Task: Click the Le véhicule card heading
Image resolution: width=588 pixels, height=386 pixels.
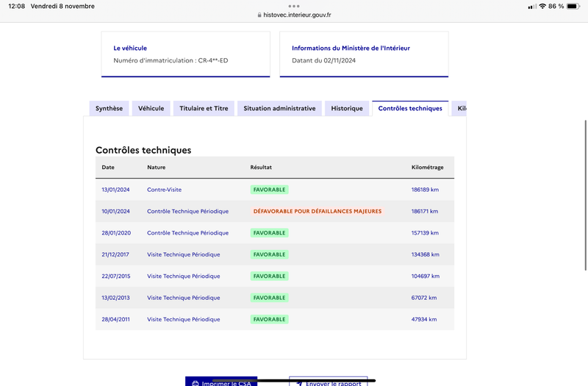Action: [130, 48]
